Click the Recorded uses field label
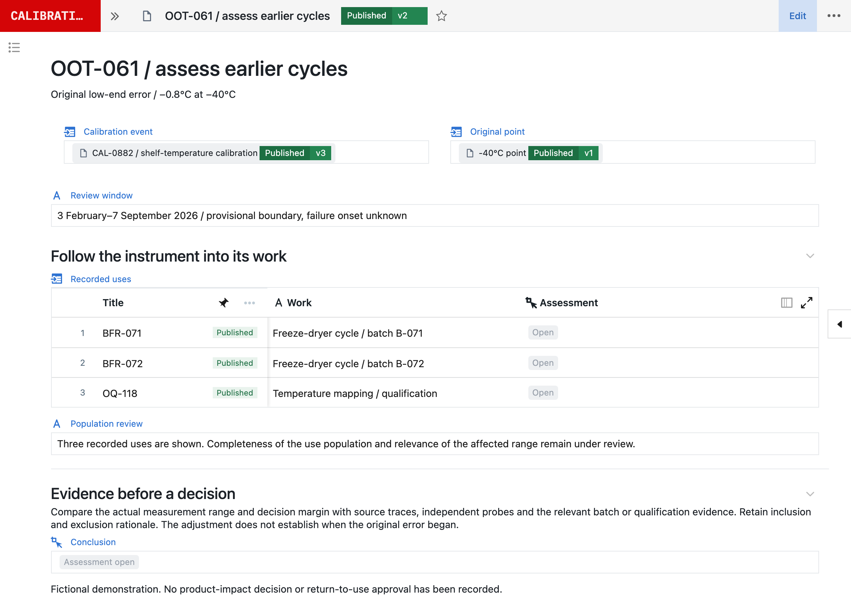851x616 pixels. click(101, 279)
